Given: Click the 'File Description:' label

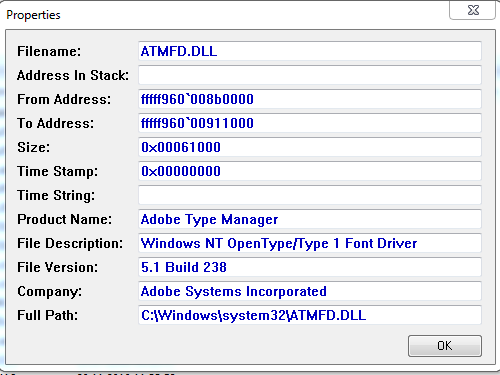Looking at the screenshot, I should (70, 244).
